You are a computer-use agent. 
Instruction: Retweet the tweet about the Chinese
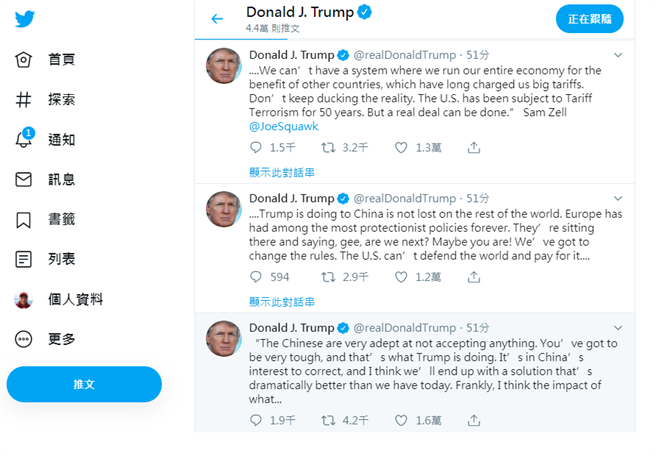pos(327,420)
